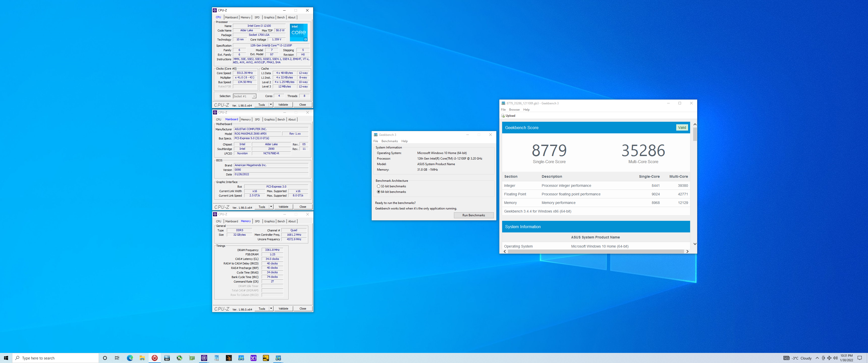Viewport: 868px width, 363px height.
Task: Click the title icon of the Geekbench results window
Action: 503,103
